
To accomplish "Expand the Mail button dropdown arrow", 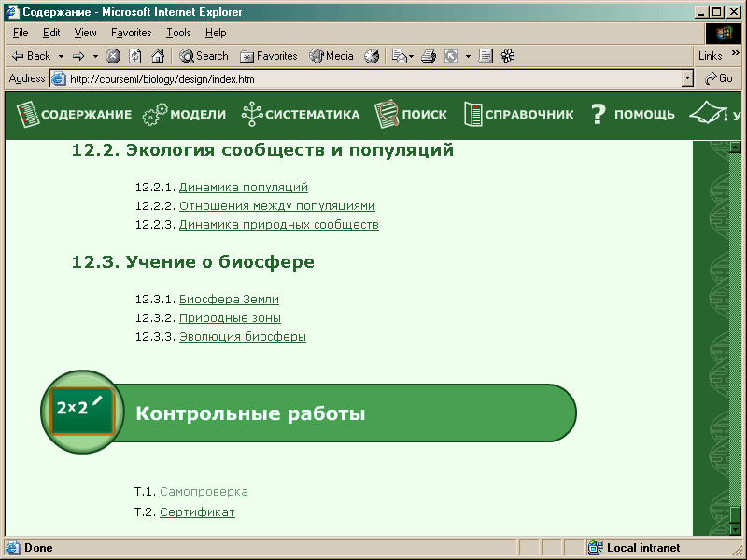I will [411, 56].
